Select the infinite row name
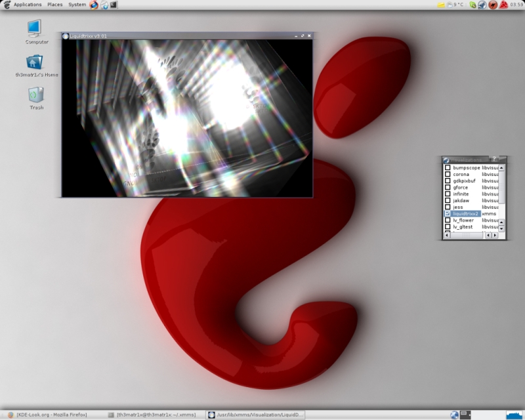This screenshot has width=525, height=420. pyautogui.click(x=461, y=194)
